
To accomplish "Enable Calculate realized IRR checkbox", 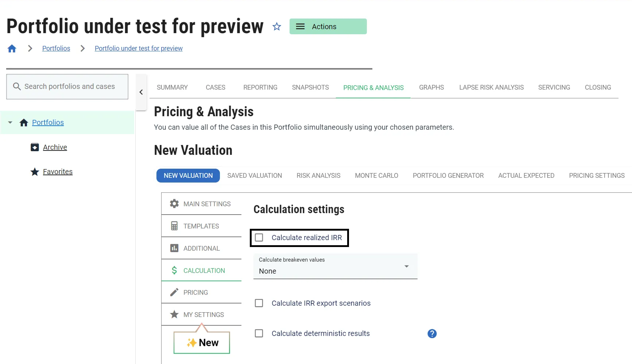I will [x=259, y=238].
